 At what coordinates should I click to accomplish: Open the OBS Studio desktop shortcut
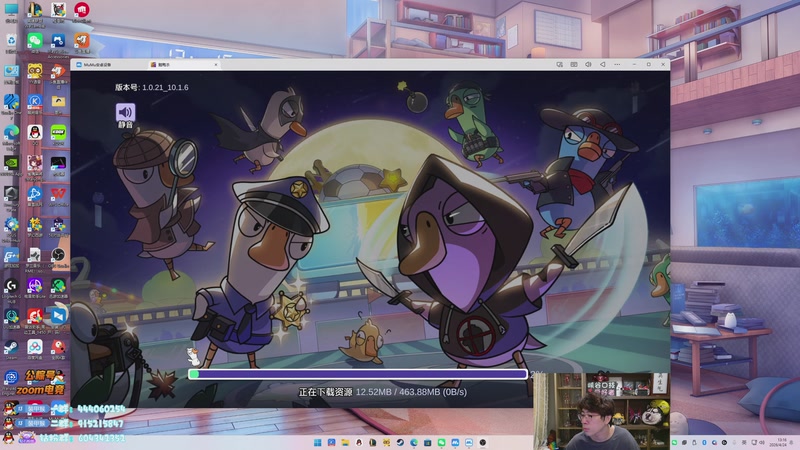(58, 258)
